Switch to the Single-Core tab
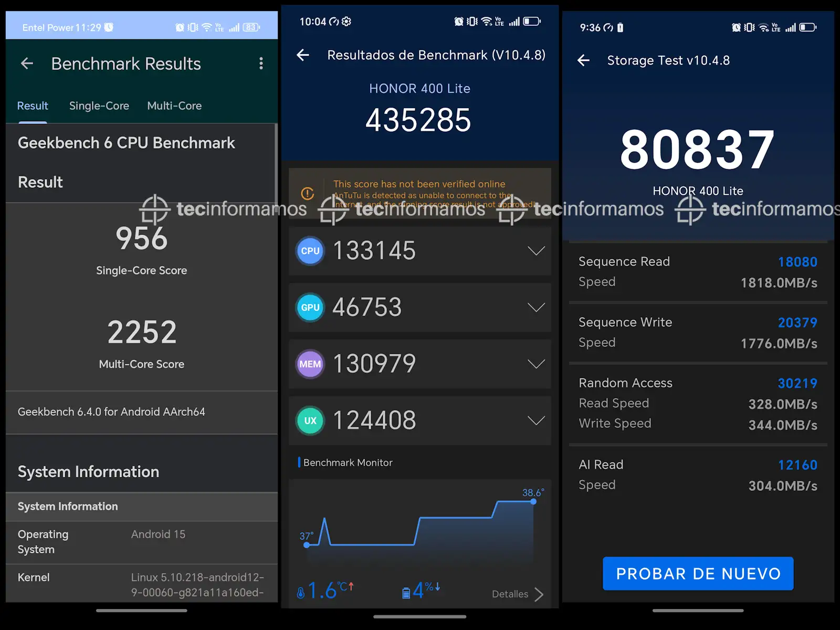 [99, 106]
